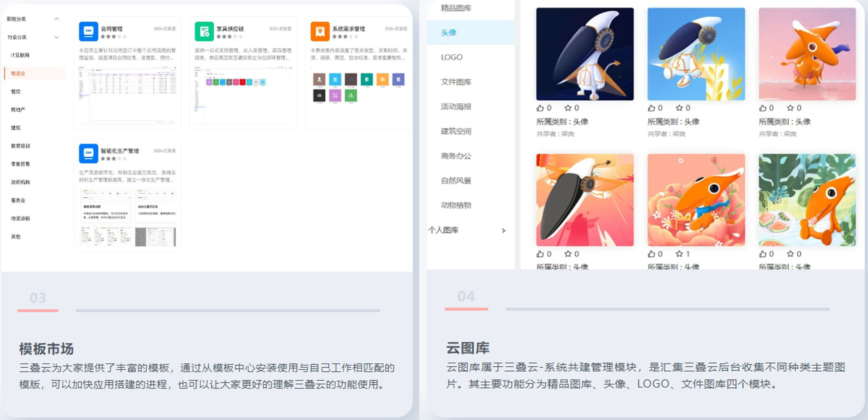The image size is (868, 420).
Task: Click the blue 合同管理 app icon
Action: click(x=88, y=31)
